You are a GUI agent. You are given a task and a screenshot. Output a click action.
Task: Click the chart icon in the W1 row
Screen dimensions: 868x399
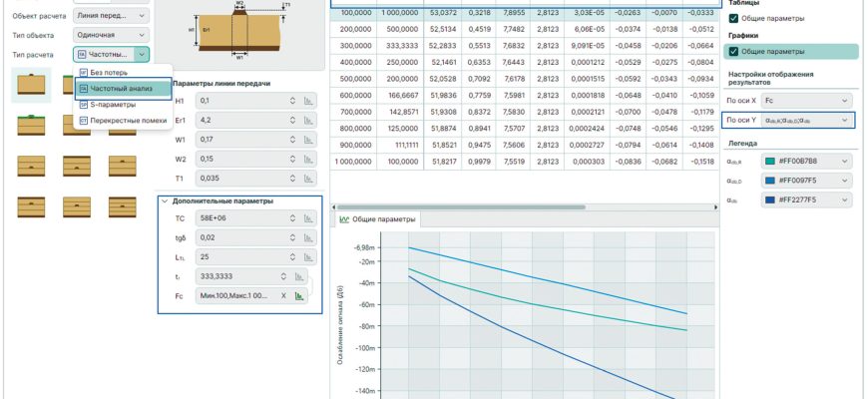[x=309, y=139]
